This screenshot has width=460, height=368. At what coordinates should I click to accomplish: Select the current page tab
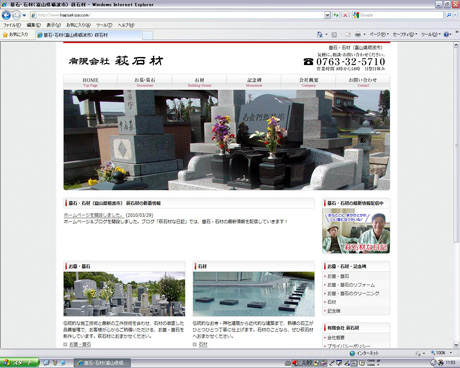[x=89, y=35]
